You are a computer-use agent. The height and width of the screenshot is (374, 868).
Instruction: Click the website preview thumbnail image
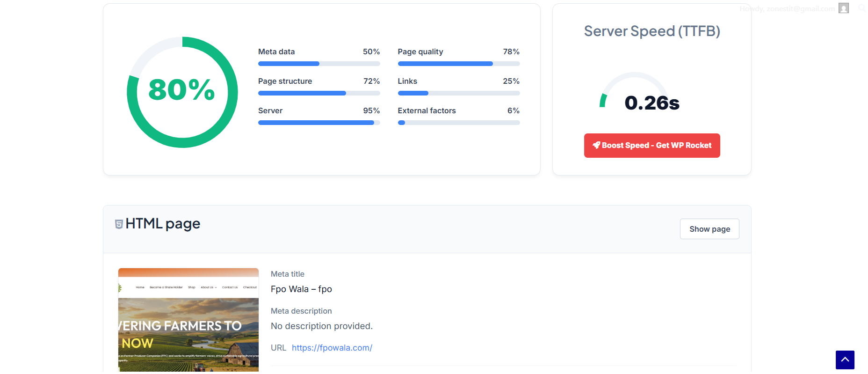188,320
